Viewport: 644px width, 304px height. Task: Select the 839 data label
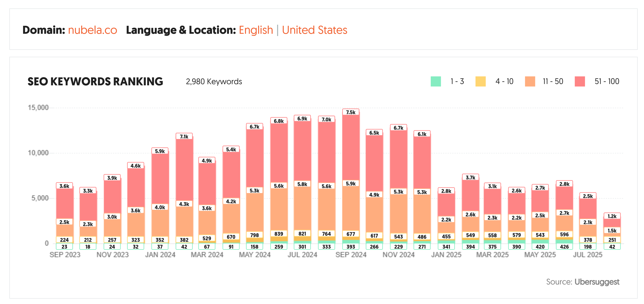(x=279, y=234)
